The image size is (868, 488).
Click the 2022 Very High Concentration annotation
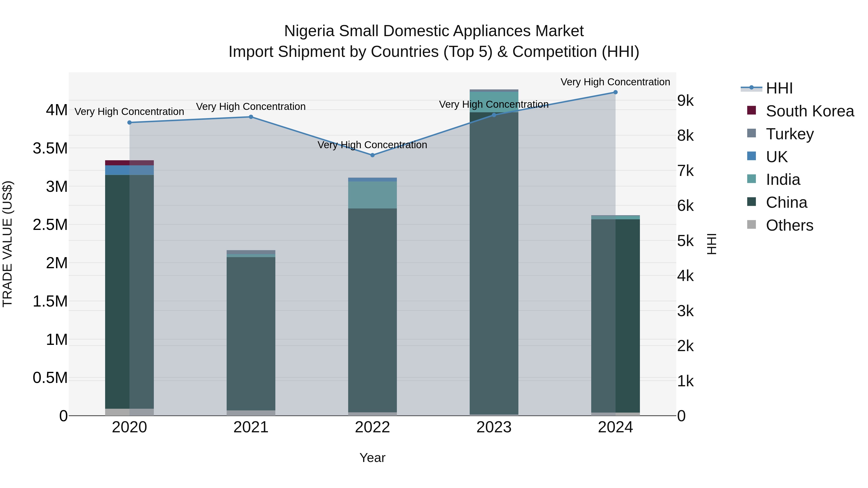click(372, 145)
